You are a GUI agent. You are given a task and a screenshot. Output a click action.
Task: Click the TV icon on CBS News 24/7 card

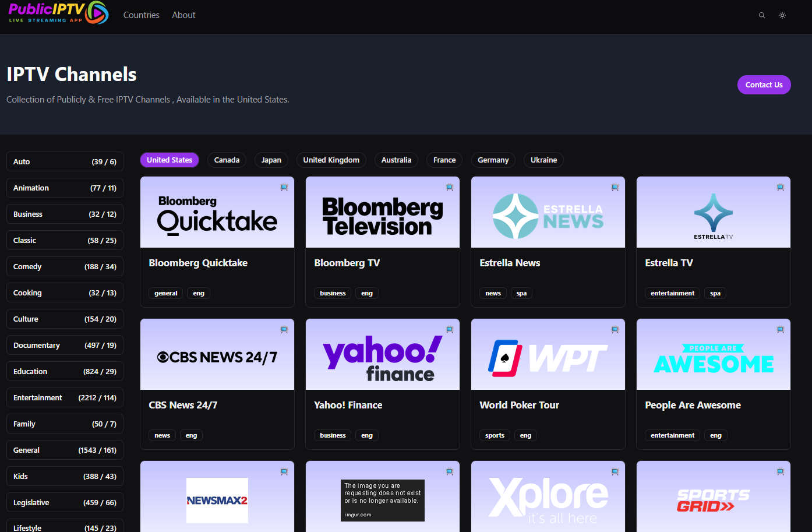[x=284, y=330]
